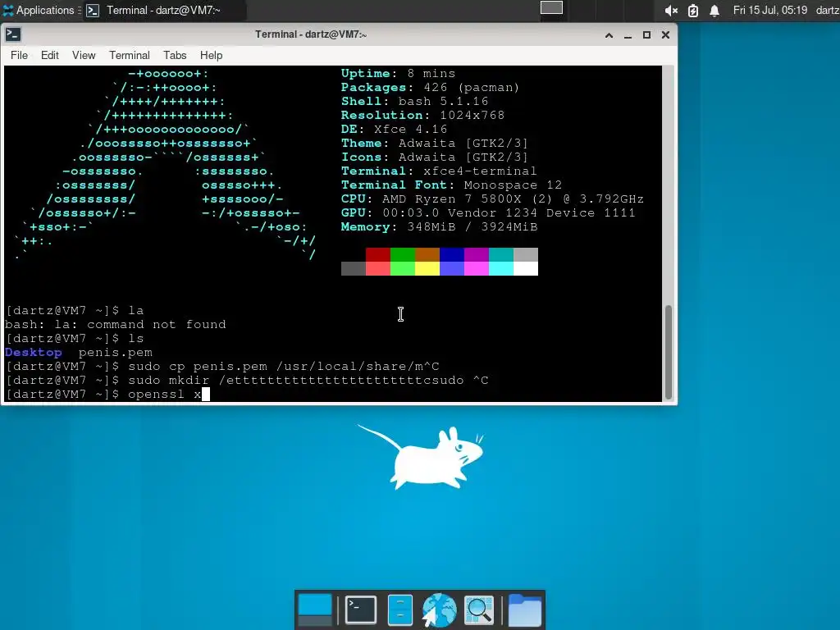Click the 'CPU: AMD Ryzen 7 5800X' line

pyautogui.click(x=492, y=199)
